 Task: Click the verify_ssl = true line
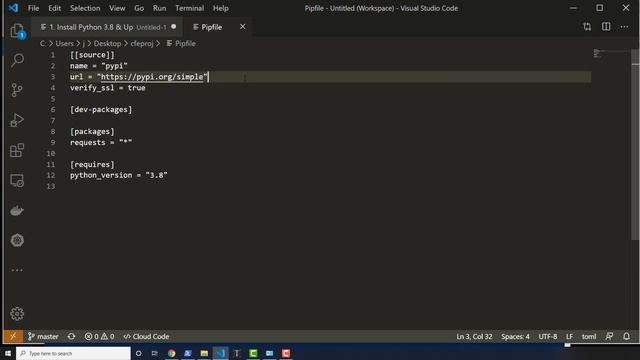[x=108, y=88]
